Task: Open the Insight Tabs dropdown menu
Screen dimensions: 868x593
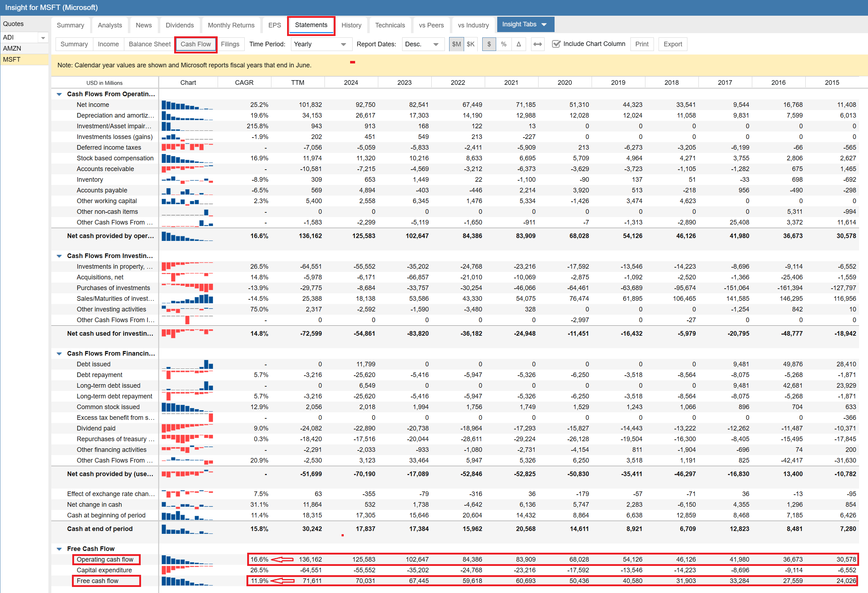Action: point(525,24)
